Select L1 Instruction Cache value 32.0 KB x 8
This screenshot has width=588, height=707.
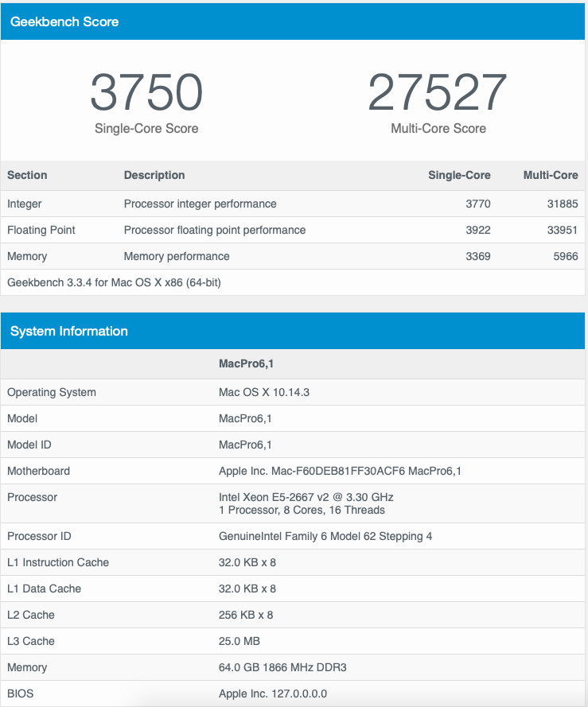click(x=247, y=562)
